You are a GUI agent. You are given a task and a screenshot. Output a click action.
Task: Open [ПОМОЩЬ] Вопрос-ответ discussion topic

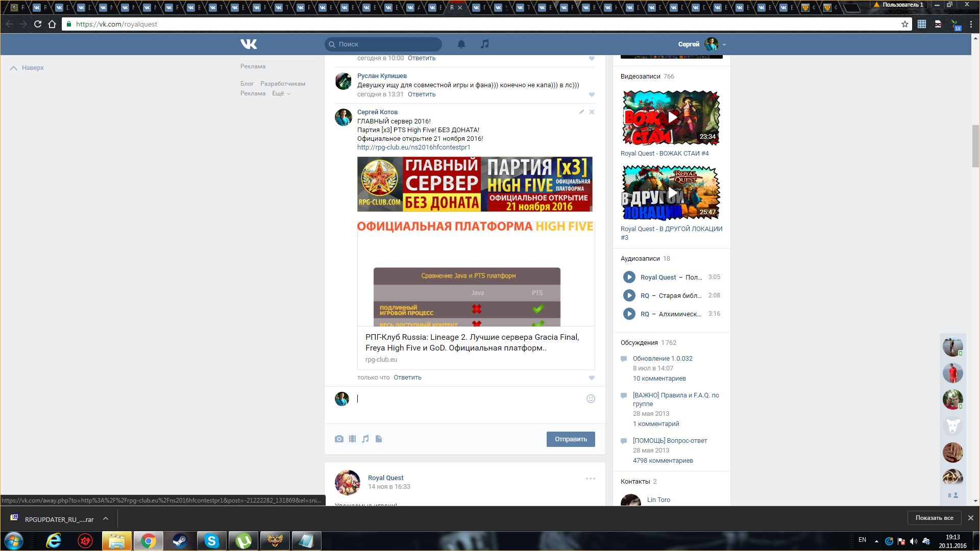click(670, 441)
